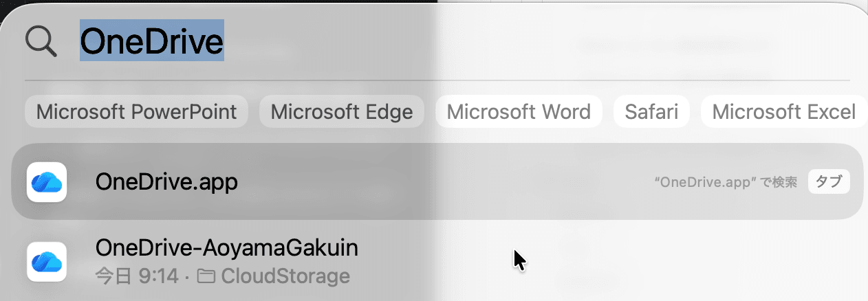Click the タブ key badge
The width and height of the screenshot is (868, 301).
[829, 182]
